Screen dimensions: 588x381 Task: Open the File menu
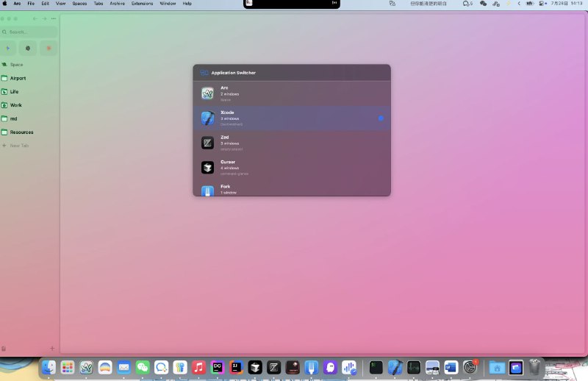(31, 4)
